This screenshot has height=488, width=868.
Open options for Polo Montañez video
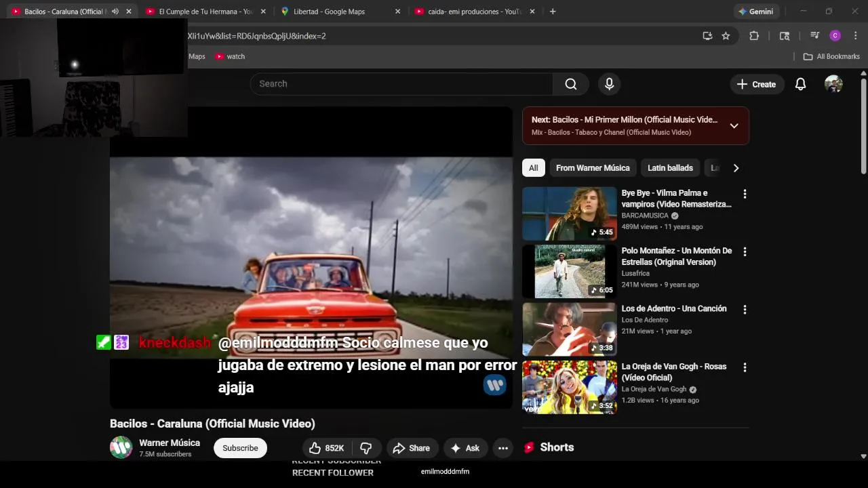pos(745,251)
